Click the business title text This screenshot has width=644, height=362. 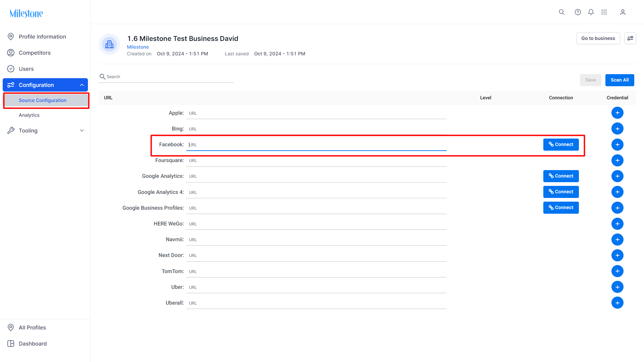(183, 39)
